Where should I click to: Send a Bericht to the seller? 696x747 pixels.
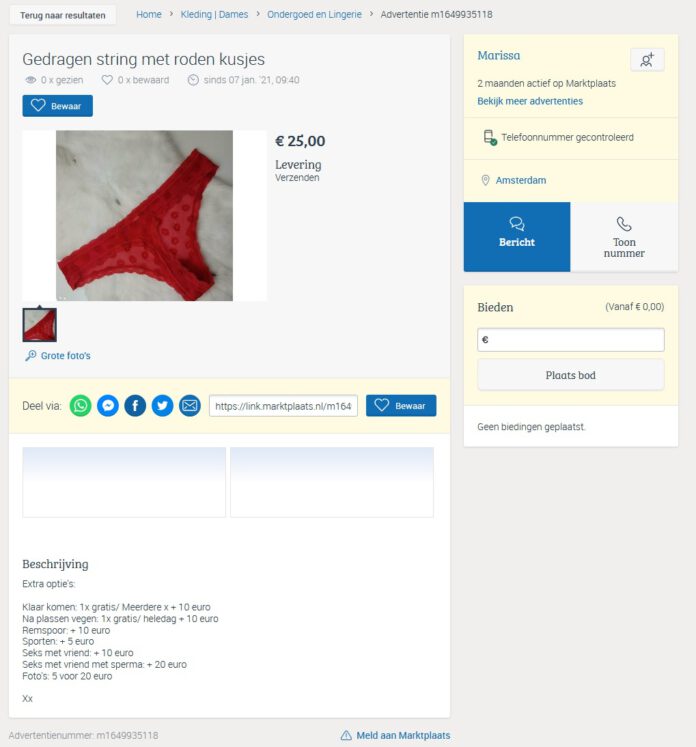point(517,237)
